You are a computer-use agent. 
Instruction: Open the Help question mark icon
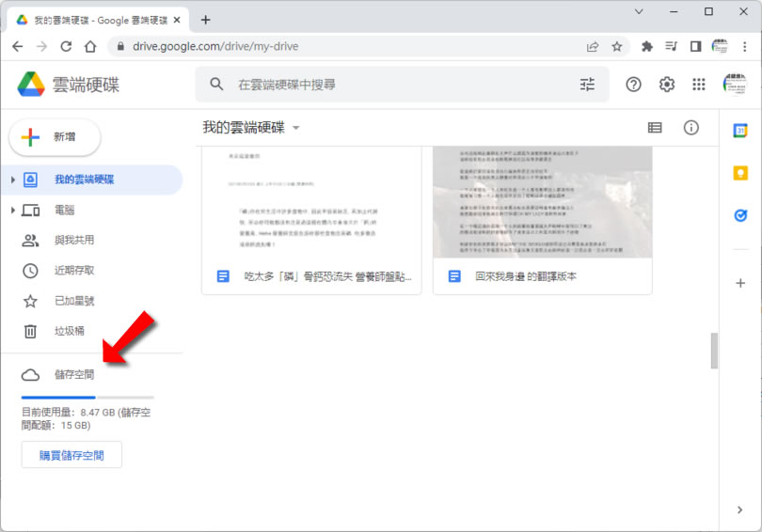pyautogui.click(x=633, y=85)
